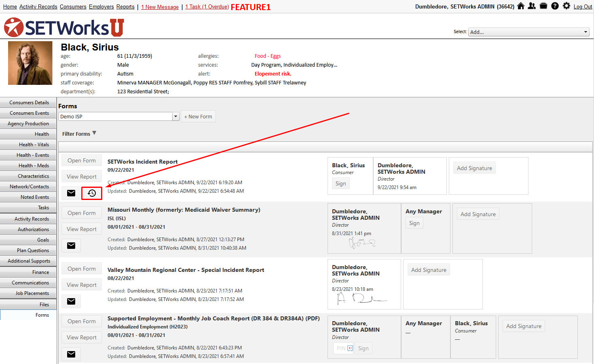Select Tasks in sidebar
594x364 pixels.
tap(28, 208)
